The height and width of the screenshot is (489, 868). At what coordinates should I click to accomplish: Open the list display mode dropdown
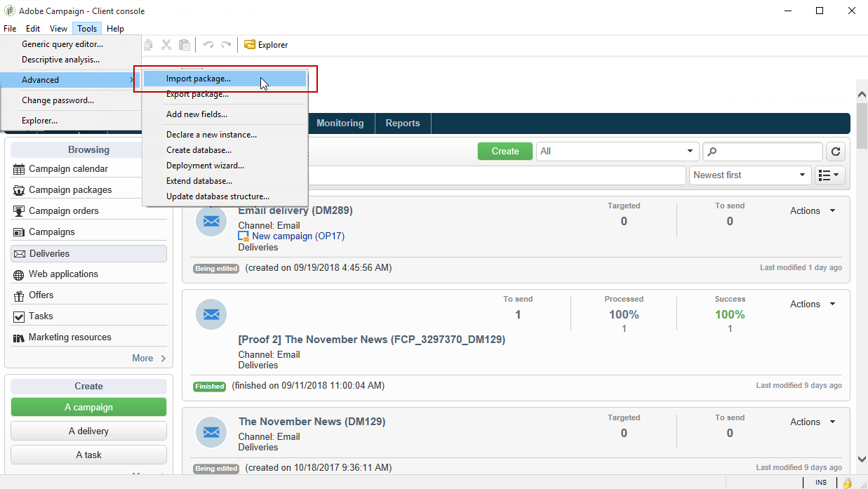pos(831,175)
